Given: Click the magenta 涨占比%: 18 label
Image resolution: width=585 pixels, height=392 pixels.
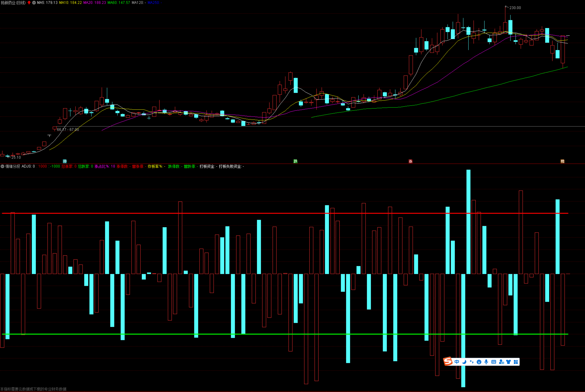Looking at the screenshot, I should (x=105, y=166).
